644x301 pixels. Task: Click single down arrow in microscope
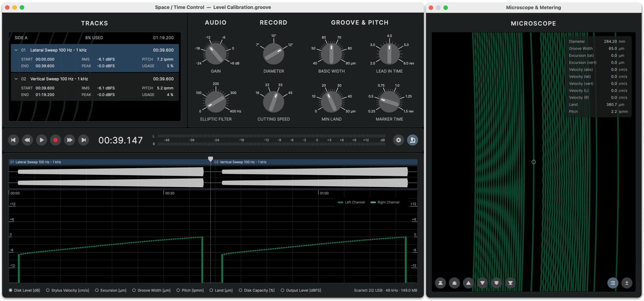click(482, 283)
